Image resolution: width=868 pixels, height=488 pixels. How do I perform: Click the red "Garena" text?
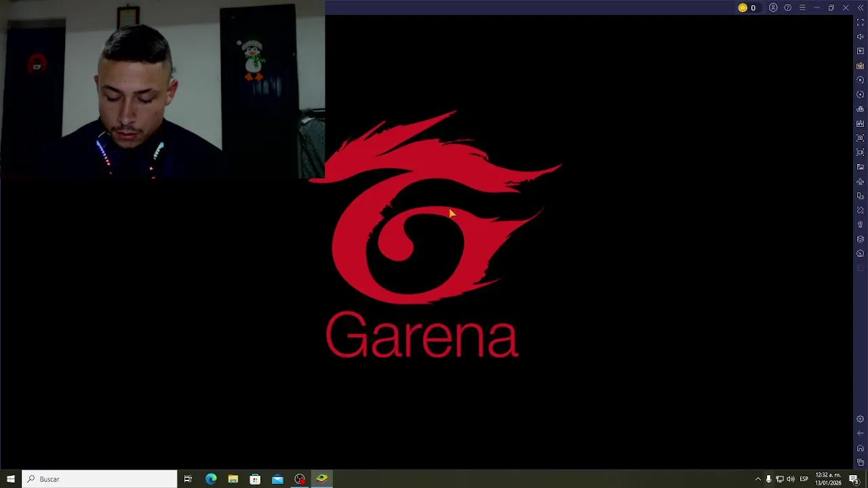(422, 335)
